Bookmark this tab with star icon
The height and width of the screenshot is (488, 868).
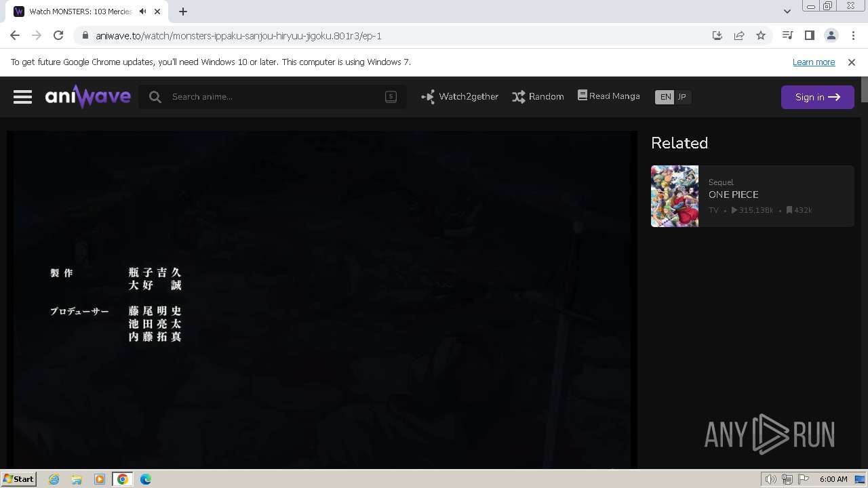tap(761, 35)
